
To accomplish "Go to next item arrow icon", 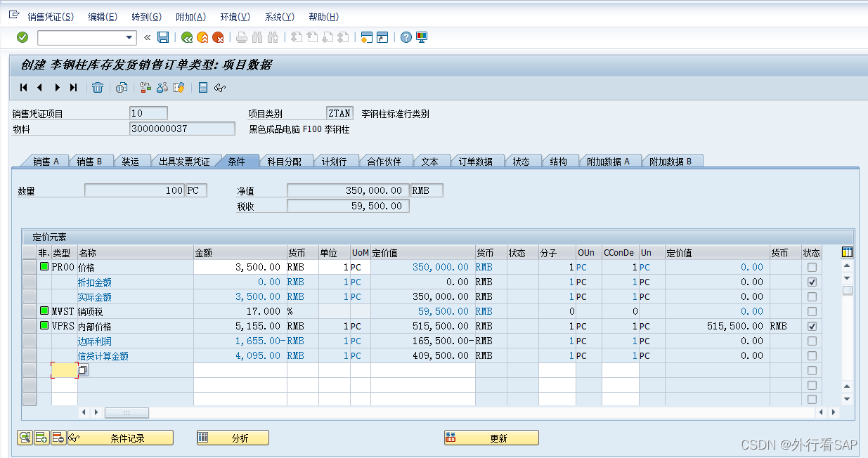I will [57, 88].
